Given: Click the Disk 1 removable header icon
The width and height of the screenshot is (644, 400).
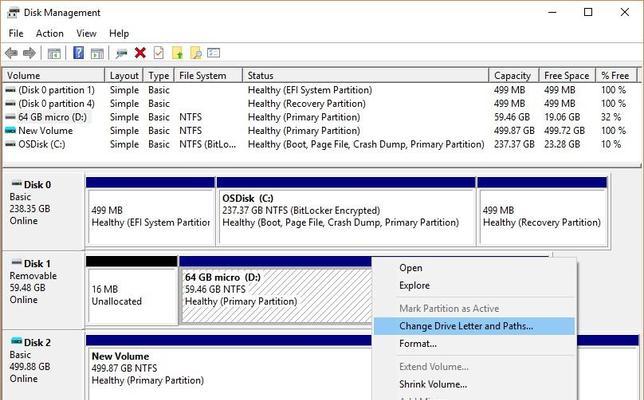Looking at the screenshot, I should pos(16,262).
